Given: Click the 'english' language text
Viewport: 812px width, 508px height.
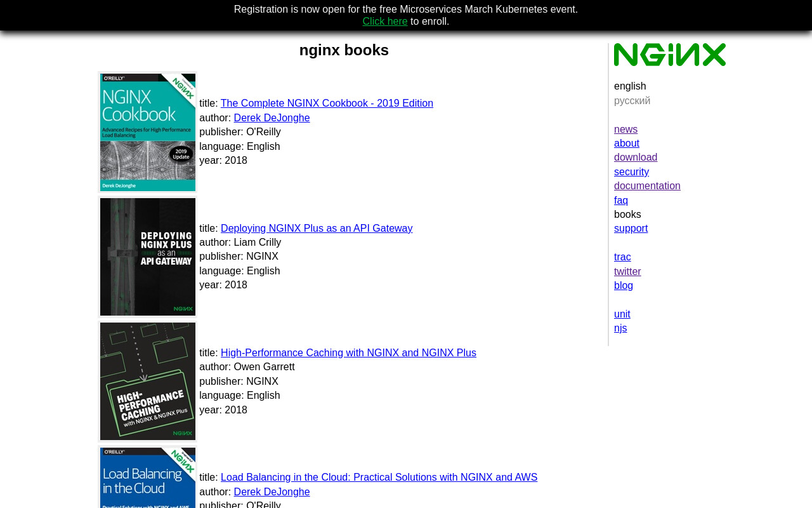Looking at the screenshot, I should [x=630, y=86].
